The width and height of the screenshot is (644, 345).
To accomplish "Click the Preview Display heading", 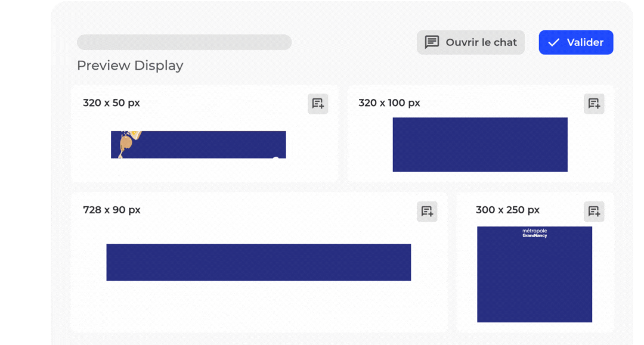I will click(130, 66).
